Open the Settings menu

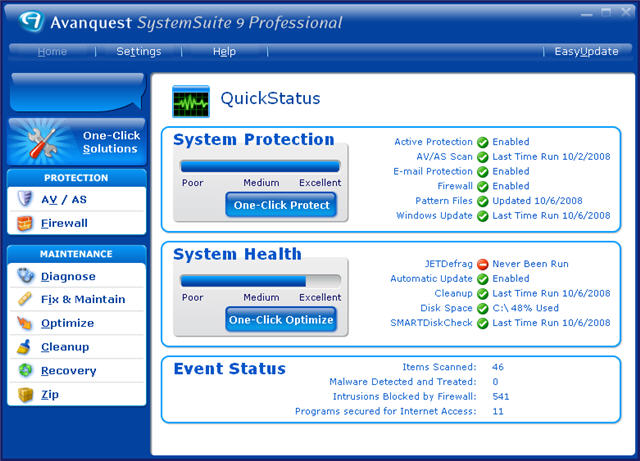(138, 51)
